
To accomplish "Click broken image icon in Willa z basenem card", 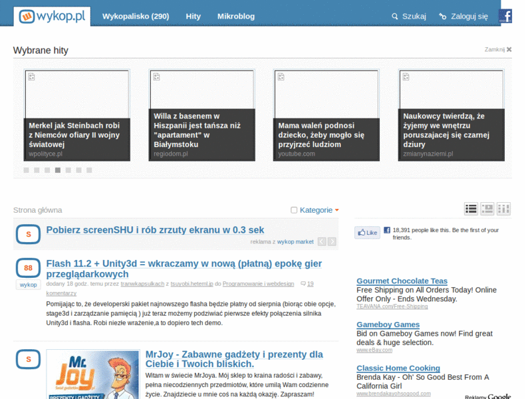I will pos(156,76).
